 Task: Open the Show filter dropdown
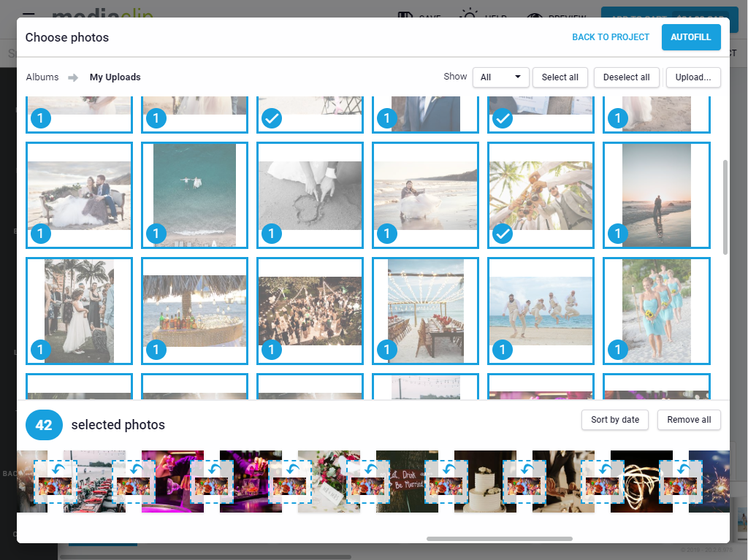(500, 77)
